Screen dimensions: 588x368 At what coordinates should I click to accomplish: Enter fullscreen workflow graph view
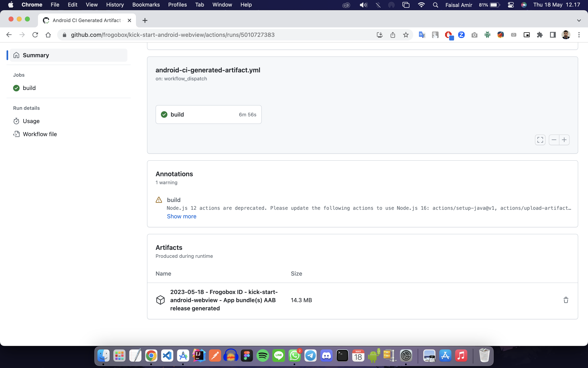(540, 140)
